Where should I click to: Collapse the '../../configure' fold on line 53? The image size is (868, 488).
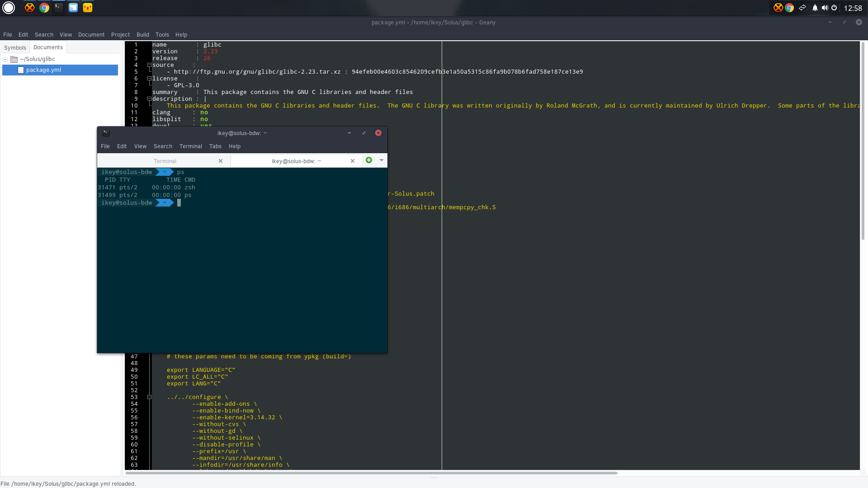(149, 397)
